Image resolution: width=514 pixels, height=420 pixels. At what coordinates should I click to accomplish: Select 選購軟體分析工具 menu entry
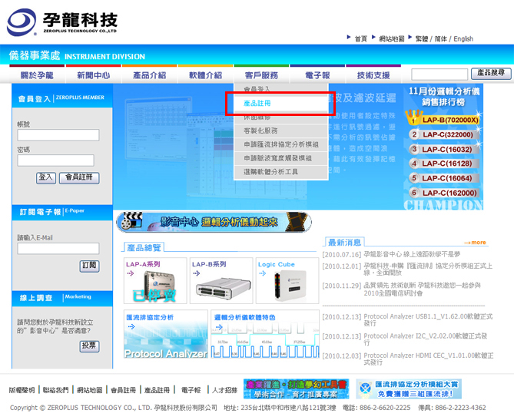coord(281,172)
